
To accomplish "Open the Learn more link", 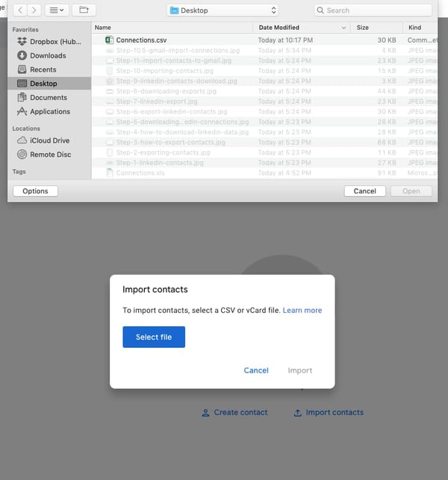I will tap(302, 311).
